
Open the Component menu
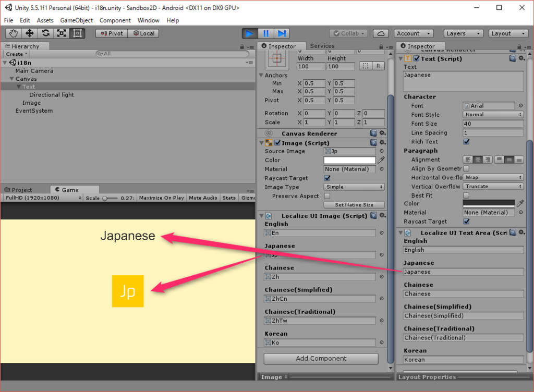[x=115, y=20]
